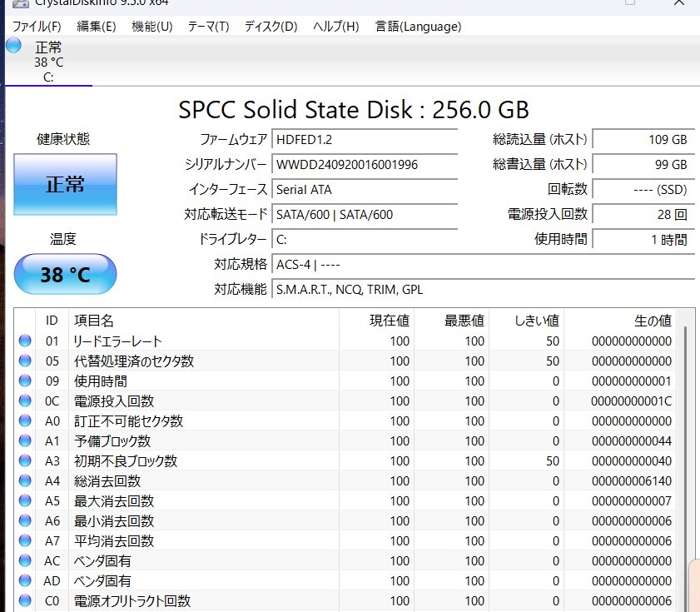Click raw value 00000000001C
The height and width of the screenshot is (612, 700).
coord(631,401)
